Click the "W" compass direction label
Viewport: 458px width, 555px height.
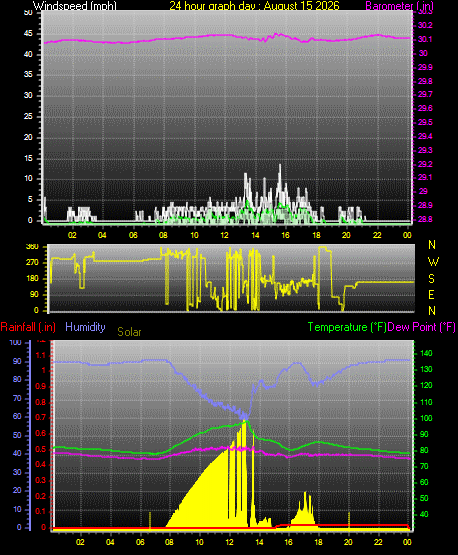point(433,262)
